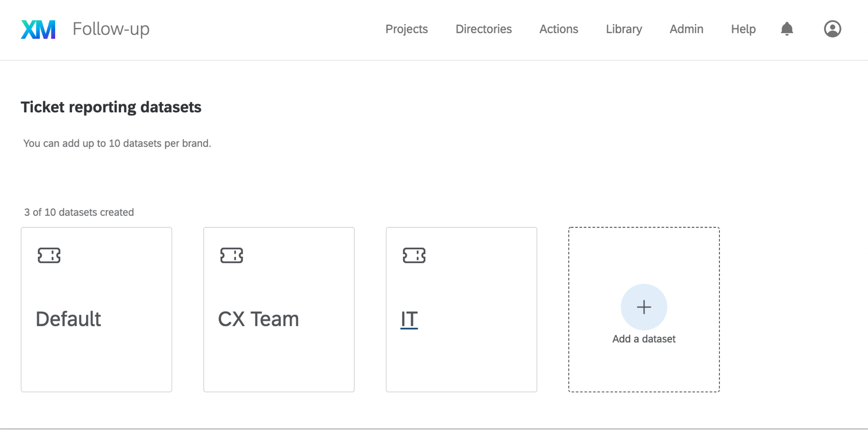Click the ticket icon on IT card

[414, 255]
